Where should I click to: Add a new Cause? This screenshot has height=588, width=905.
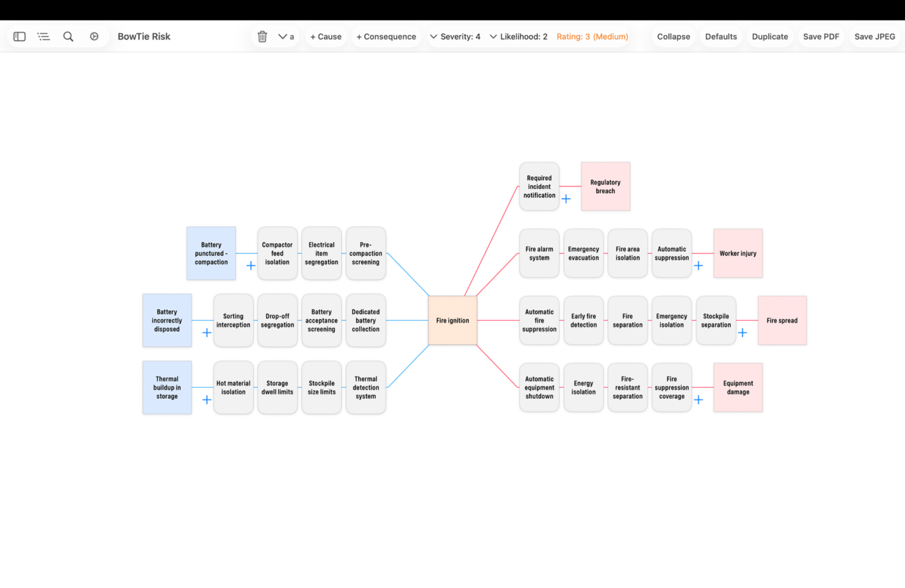[326, 37]
